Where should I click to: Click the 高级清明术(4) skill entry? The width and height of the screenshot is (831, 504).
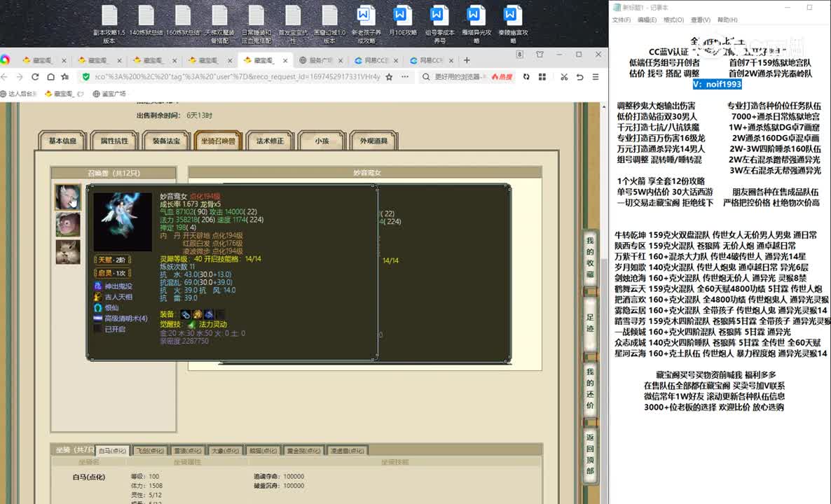(x=121, y=318)
